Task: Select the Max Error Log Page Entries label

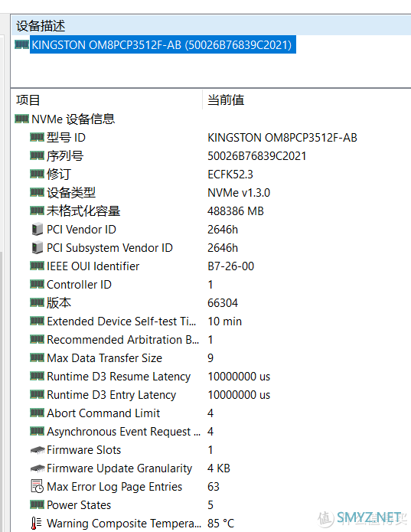Action: click(115, 487)
